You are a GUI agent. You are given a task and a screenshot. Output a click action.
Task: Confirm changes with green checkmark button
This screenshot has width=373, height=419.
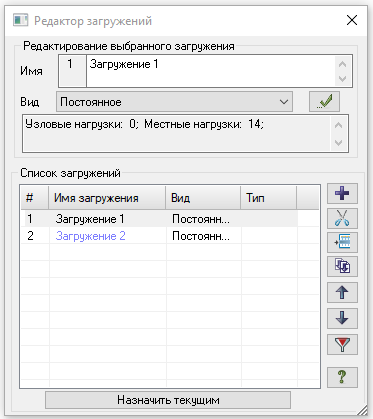point(324,102)
